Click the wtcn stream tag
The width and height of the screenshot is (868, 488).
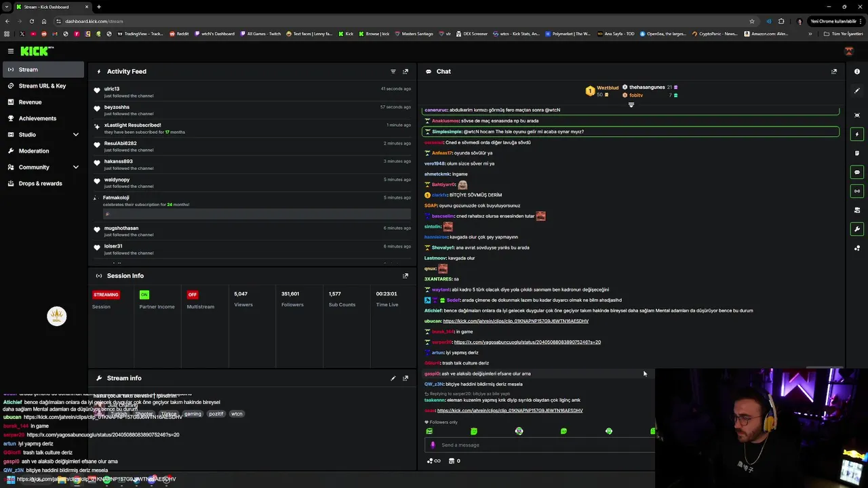[x=237, y=413]
